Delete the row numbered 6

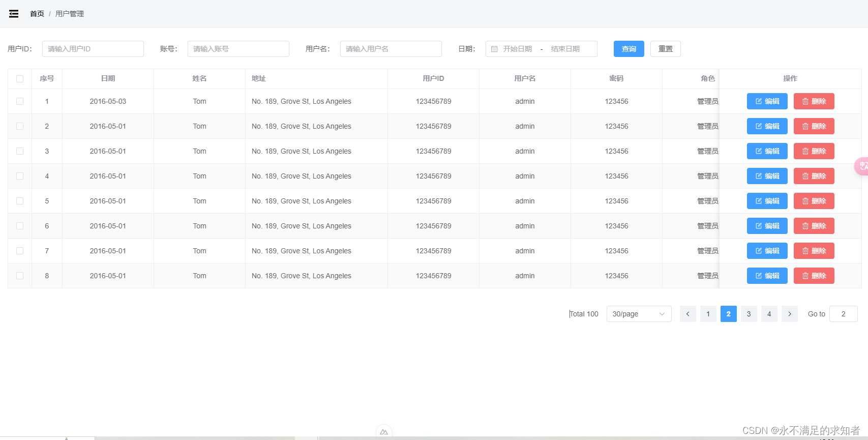[x=814, y=226]
